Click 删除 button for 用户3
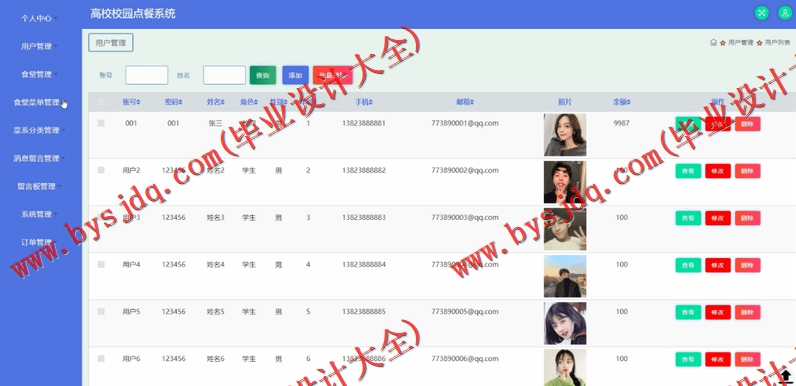This screenshot has height=386, width=796. coord(747,218)
